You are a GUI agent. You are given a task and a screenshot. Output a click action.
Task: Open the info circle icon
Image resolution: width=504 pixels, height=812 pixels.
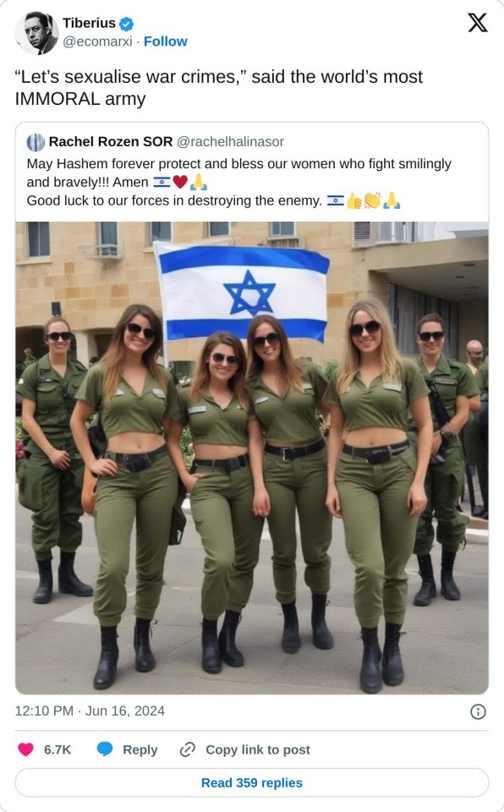tap(478, 711)
